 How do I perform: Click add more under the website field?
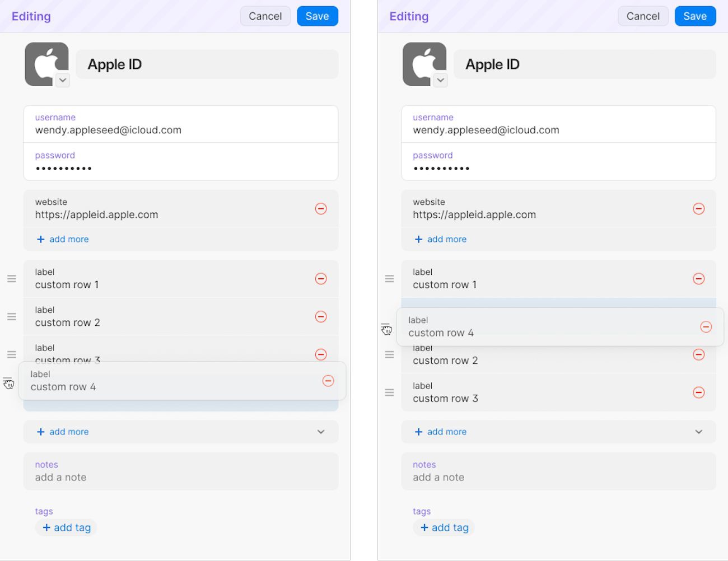coord(62,239)
